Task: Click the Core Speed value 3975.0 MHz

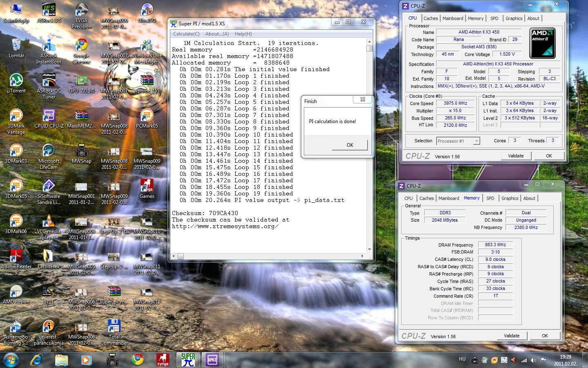Action: coord(455,103)
